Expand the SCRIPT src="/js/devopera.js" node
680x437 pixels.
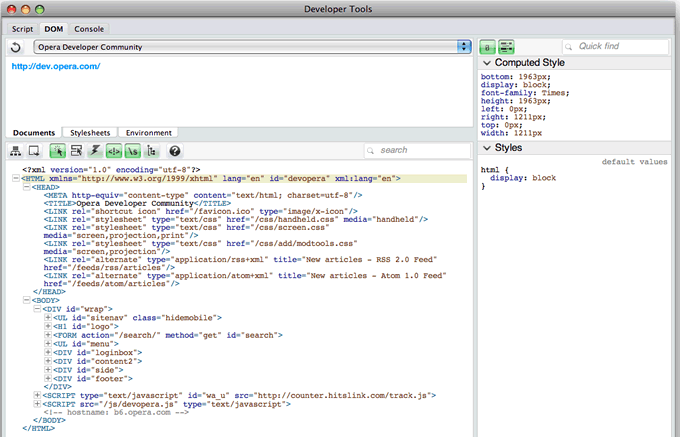tap(37, 404)
